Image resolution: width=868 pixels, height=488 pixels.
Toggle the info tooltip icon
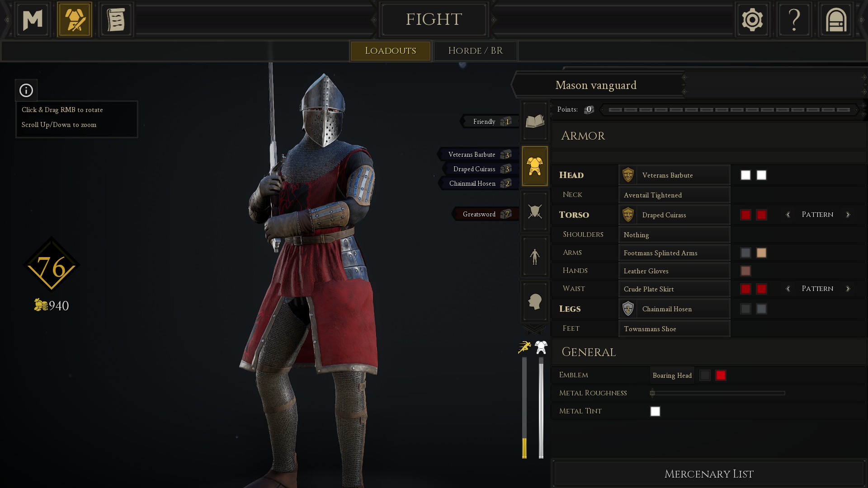[x=26, y=90]
